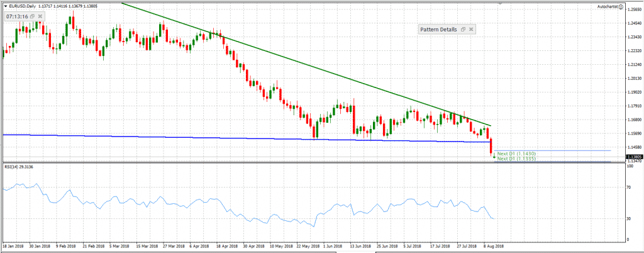644x253 pixels.
Task: Click the Pattern Details panel label
Action: 438,30
